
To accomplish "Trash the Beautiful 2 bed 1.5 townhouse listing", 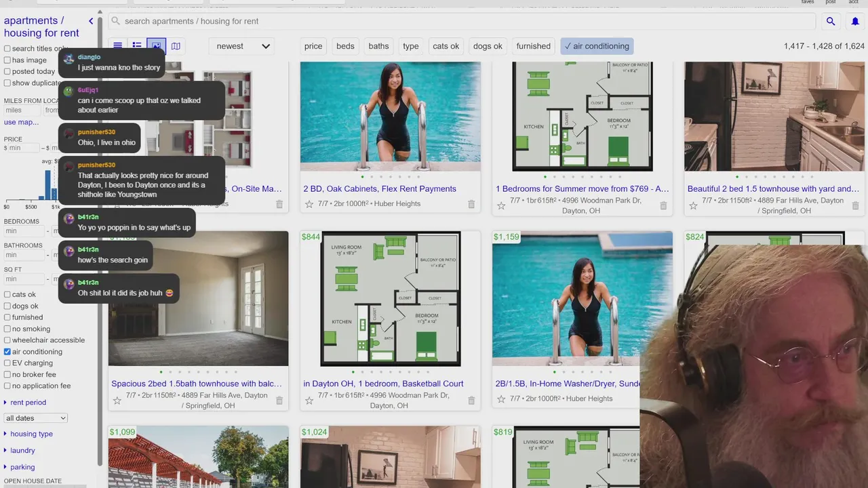I will click(x=855, y=205).
